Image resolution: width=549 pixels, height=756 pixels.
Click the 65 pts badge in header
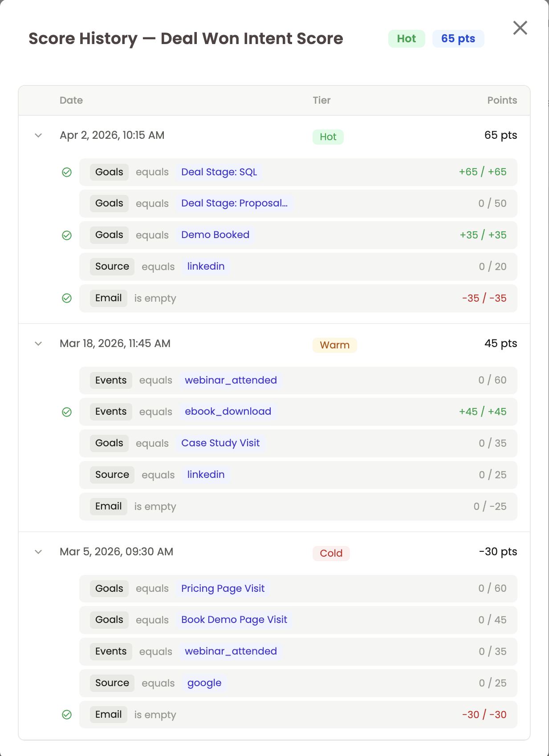coord(458,39)
